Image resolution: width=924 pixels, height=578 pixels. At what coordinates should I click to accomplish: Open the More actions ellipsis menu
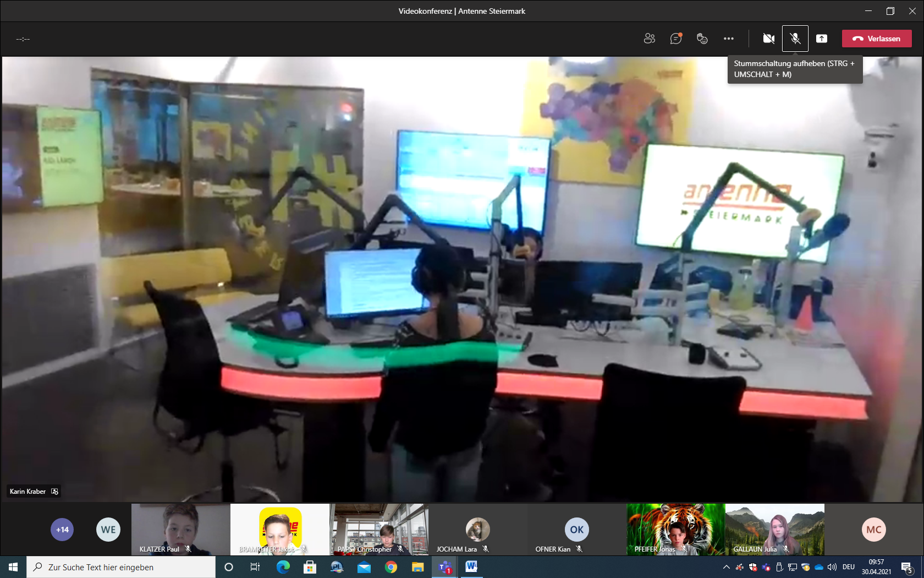pyautogui.click(x=728, y=39)
